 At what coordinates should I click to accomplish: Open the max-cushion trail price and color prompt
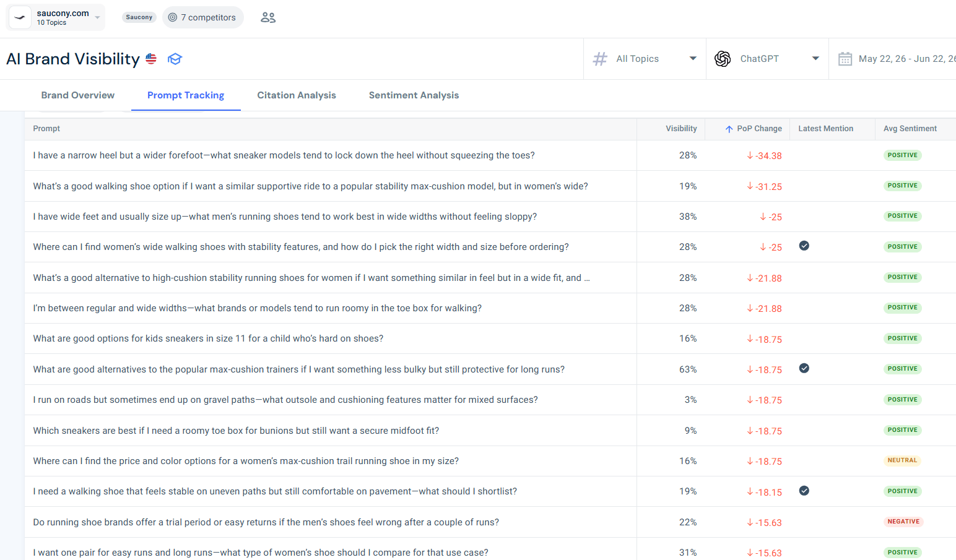(246, 461)
